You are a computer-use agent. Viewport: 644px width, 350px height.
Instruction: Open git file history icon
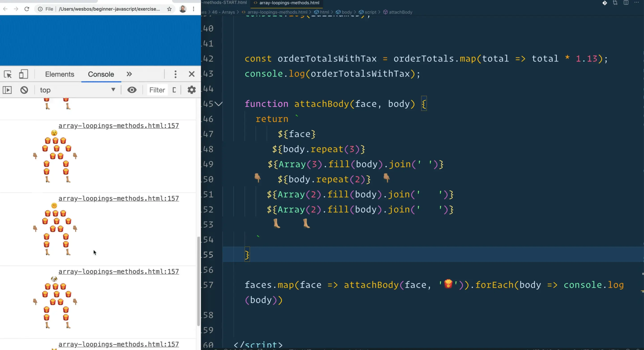[604, 3]
